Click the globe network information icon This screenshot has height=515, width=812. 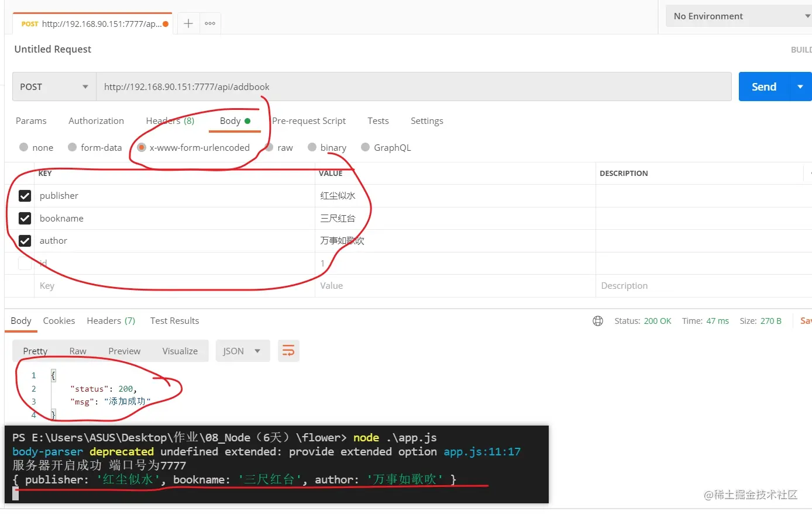click(x=598, y=321)
